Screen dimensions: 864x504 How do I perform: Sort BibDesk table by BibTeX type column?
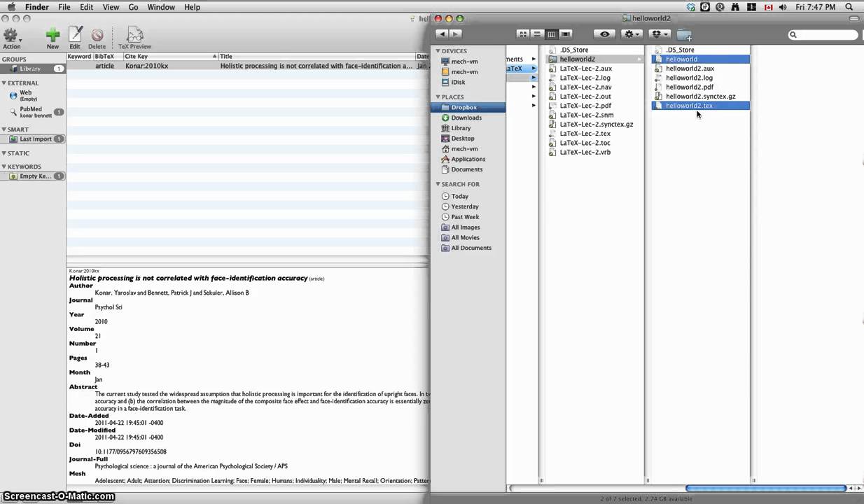click(108, 56)
